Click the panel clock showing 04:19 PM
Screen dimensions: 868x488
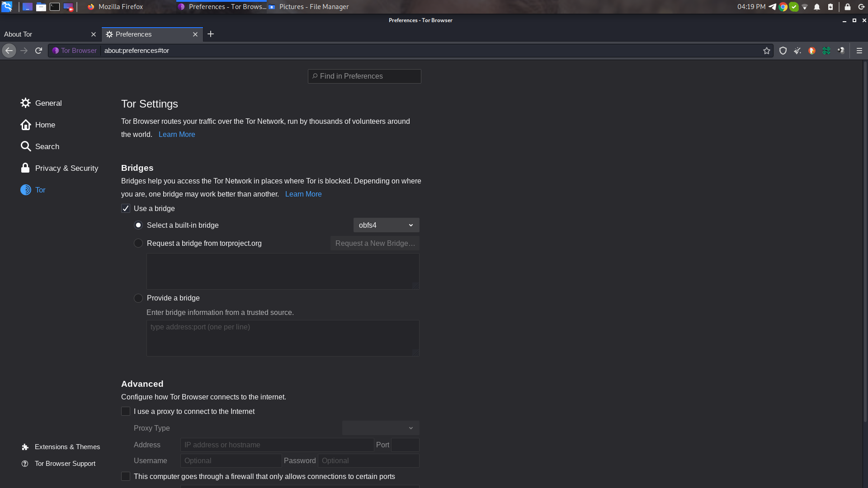tap(751, 7)
